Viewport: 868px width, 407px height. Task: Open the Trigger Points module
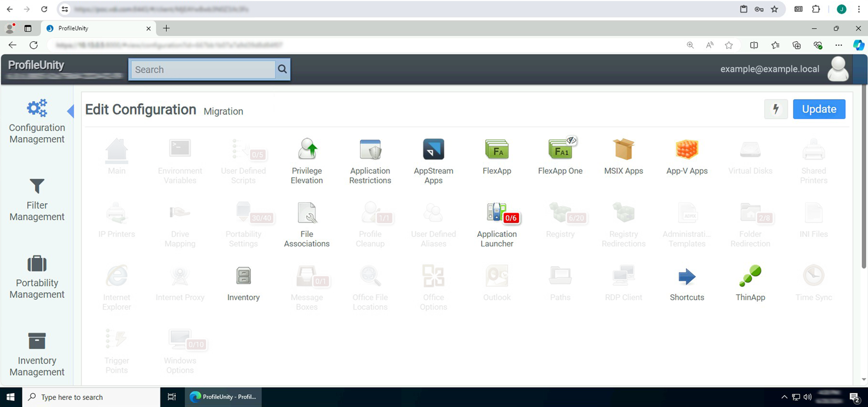pyautogui.click(x=117, y=351)
